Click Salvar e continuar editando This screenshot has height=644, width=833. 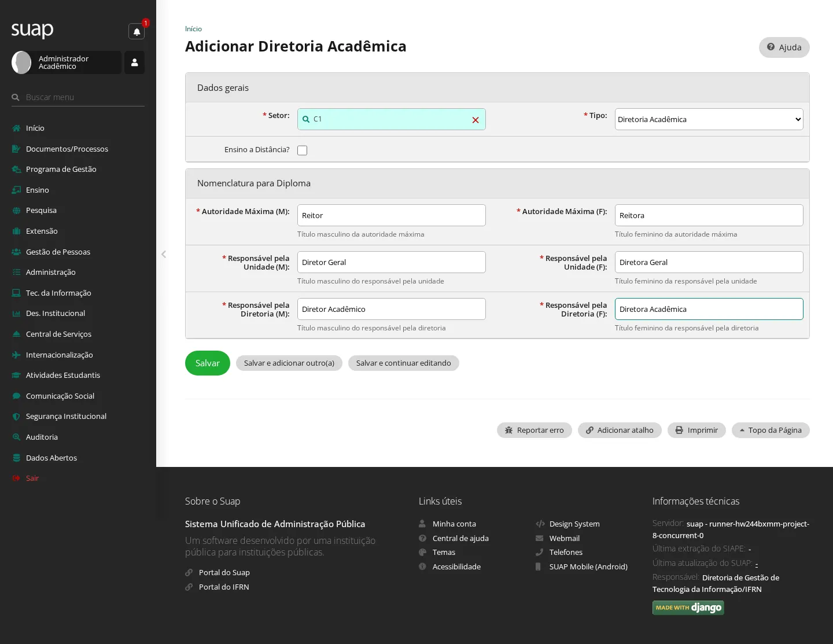tap(404, 363)
